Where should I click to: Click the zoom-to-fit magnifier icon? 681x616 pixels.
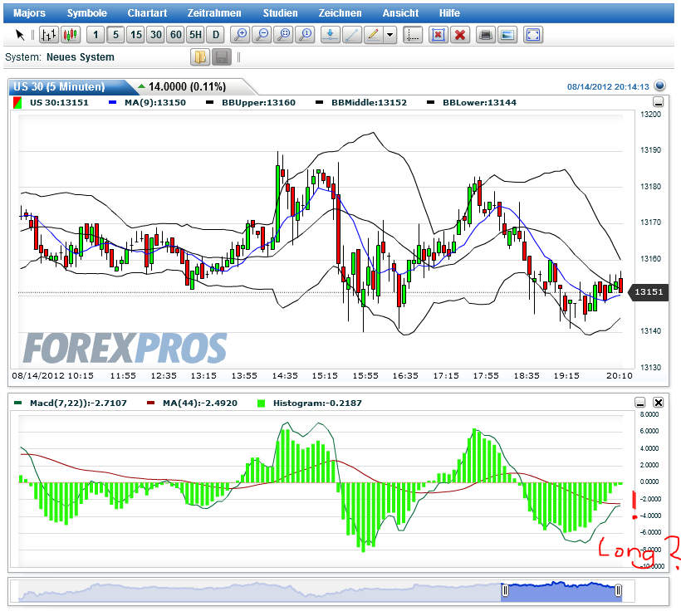283,35
